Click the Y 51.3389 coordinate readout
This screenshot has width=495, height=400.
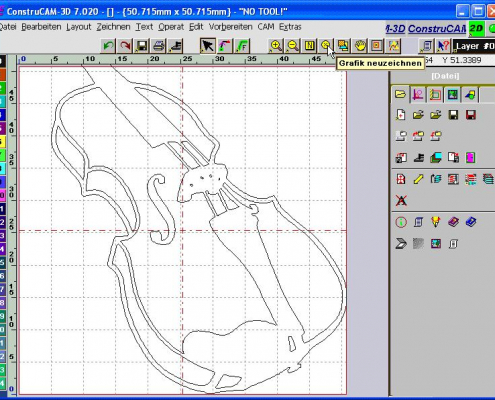tap(462, 60)
